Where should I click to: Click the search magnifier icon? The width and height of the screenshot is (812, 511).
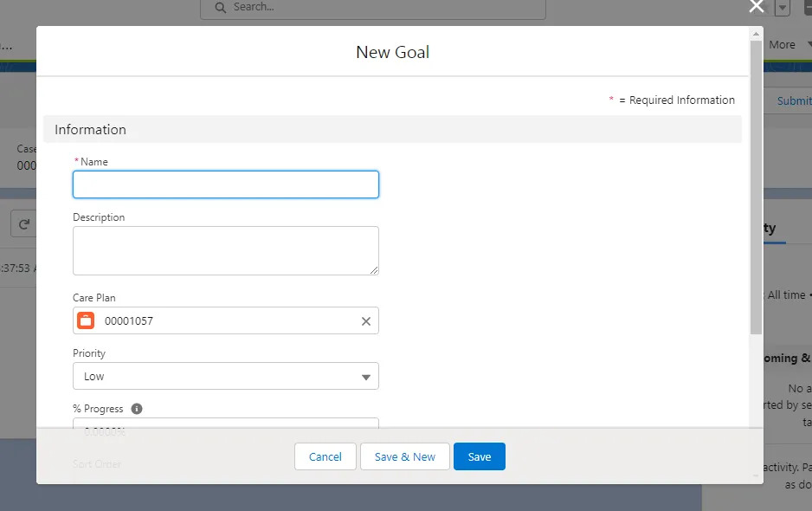tap(221, 7)
